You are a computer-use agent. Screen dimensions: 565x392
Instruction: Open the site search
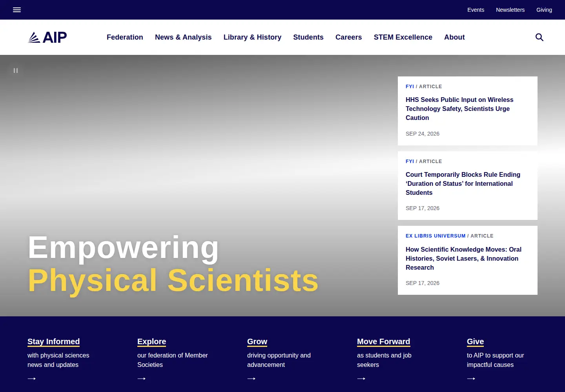539,37
